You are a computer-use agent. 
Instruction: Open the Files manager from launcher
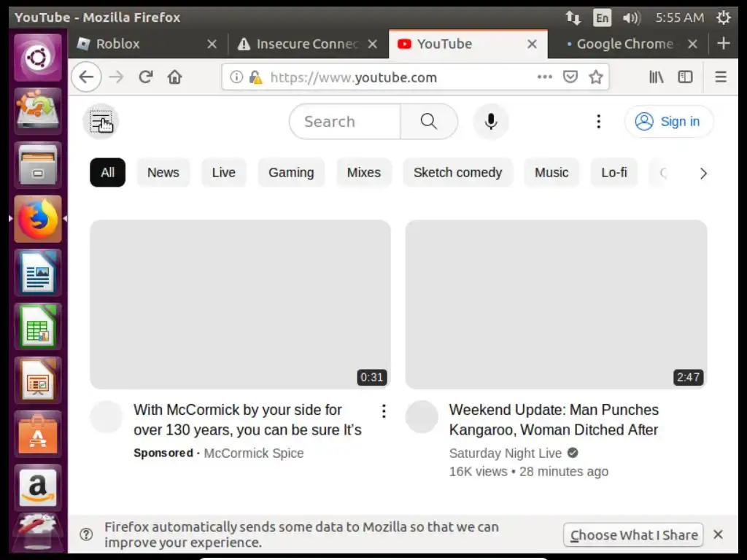click(38, 166)
